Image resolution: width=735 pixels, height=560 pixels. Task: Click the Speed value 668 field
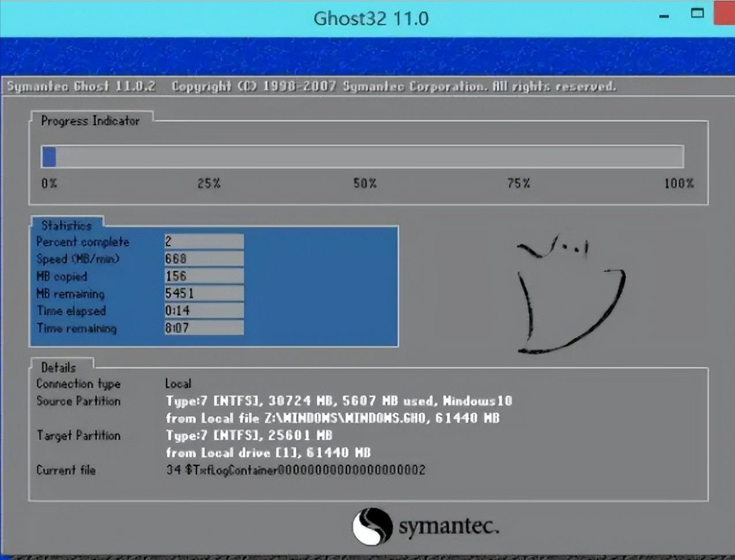pyautogui.click(x=204, y=259)
